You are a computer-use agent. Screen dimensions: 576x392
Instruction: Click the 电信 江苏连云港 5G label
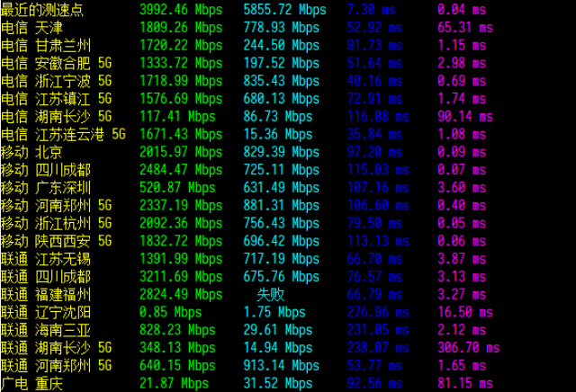pyautogui.click(x=63, y=134)
